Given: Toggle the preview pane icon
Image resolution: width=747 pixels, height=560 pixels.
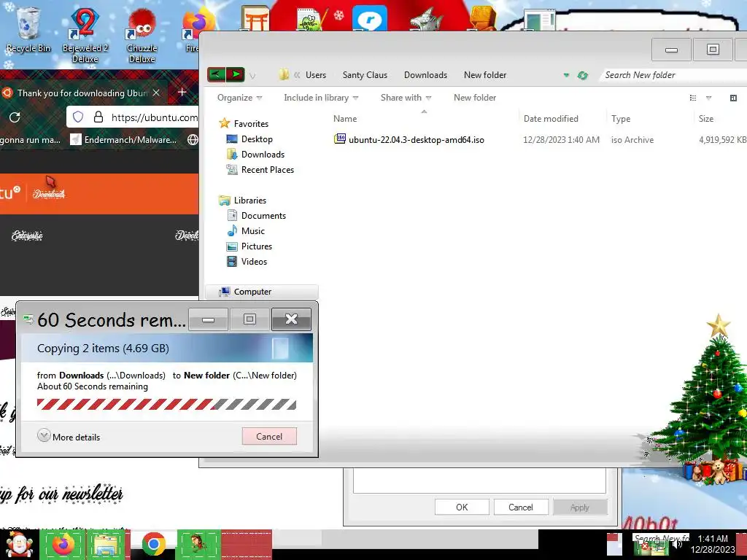Looking at the screenshot, I should (733, 98).
